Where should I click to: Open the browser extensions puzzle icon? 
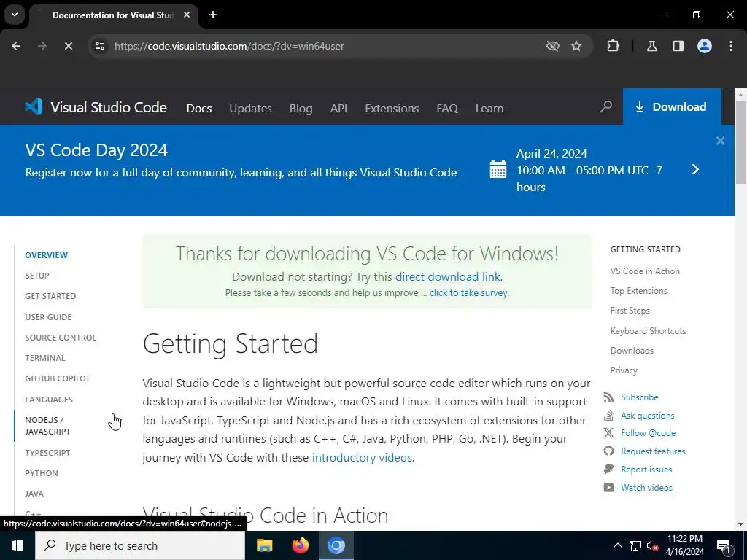pyautogui.click(x=613, y=46)
